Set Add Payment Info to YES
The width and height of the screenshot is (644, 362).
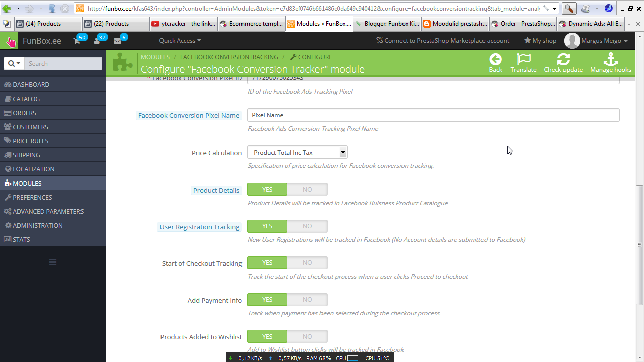[267, 299]
